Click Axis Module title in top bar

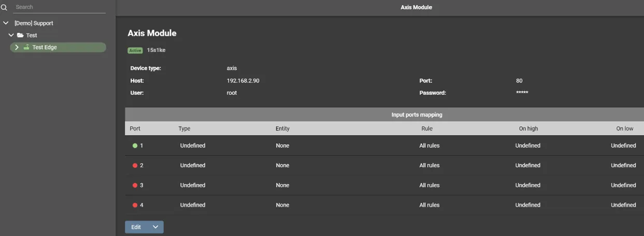[x=416, y=7]
